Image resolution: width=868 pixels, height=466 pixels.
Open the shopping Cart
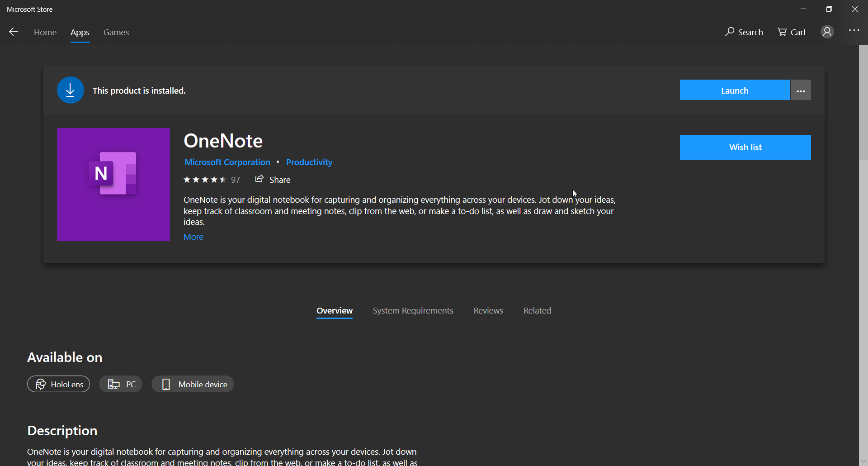792,32
